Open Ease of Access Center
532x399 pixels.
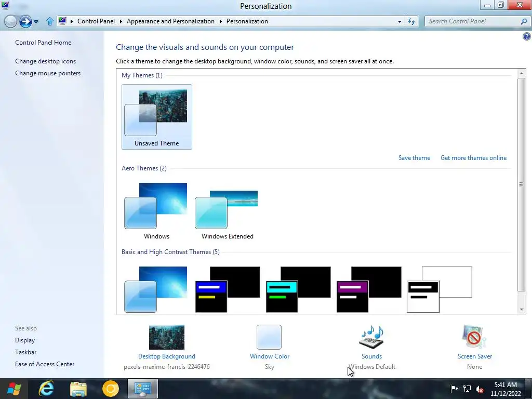(x=45, y=364)
